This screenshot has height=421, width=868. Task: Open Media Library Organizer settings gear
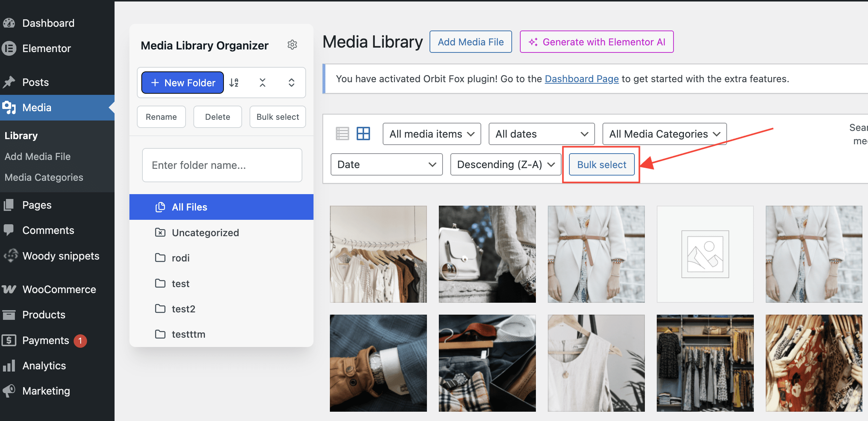click(292, 45)
